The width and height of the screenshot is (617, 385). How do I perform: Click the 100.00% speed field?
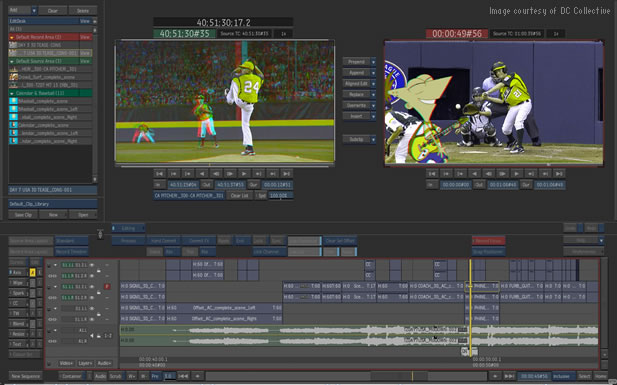[281, 196]
